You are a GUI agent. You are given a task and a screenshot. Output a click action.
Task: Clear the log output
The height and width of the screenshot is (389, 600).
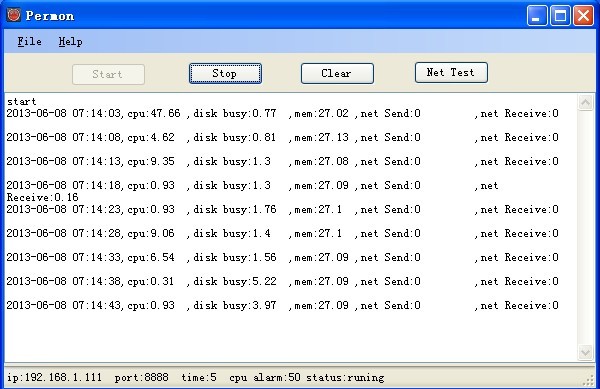coord(337,73)
